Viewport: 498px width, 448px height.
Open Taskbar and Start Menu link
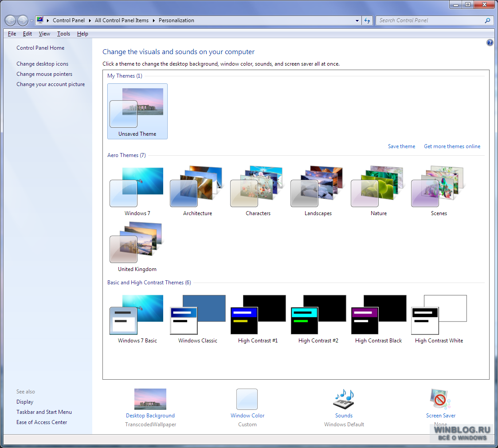44,412
